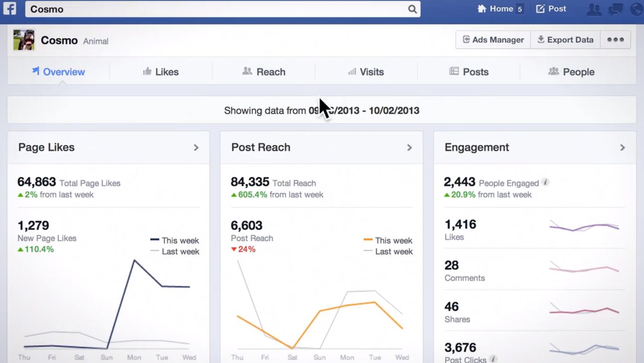This screenshot has width=644, height=363.
Task: Click the 28 Comments value
Action: tap(452, 265)
